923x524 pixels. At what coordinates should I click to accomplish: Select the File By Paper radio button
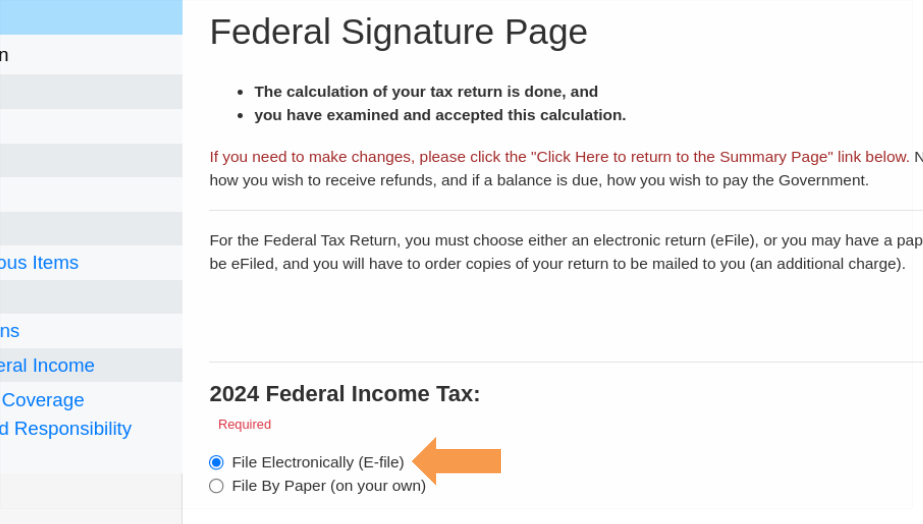click(x=217, y=486)
